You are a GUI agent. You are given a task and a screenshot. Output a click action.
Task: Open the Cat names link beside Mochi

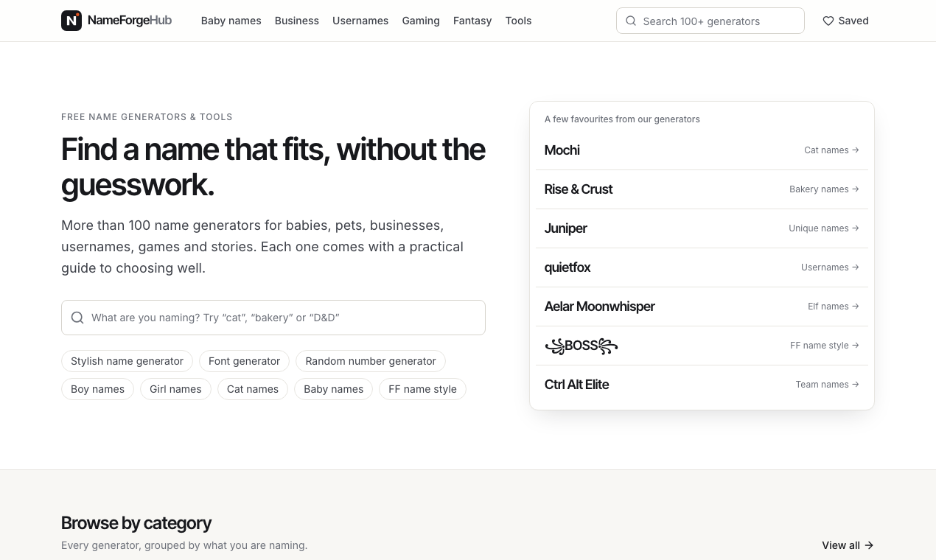click(831, 150)
